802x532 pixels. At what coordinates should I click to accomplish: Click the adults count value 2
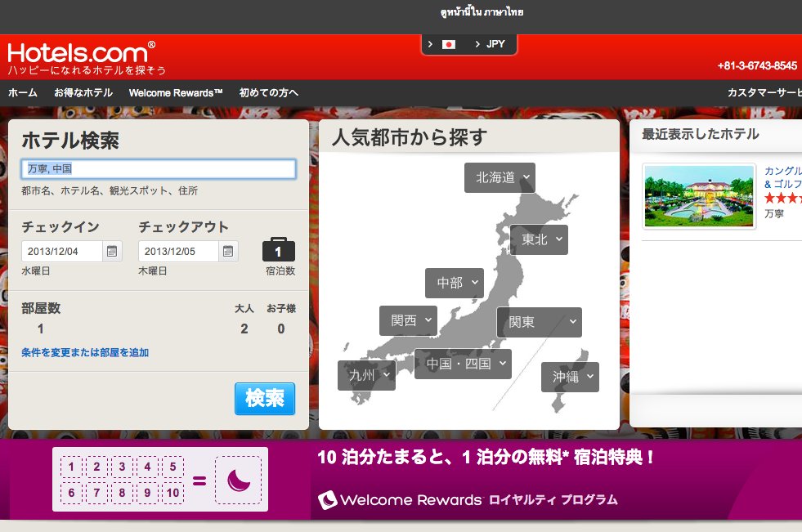tap(244, 329)
